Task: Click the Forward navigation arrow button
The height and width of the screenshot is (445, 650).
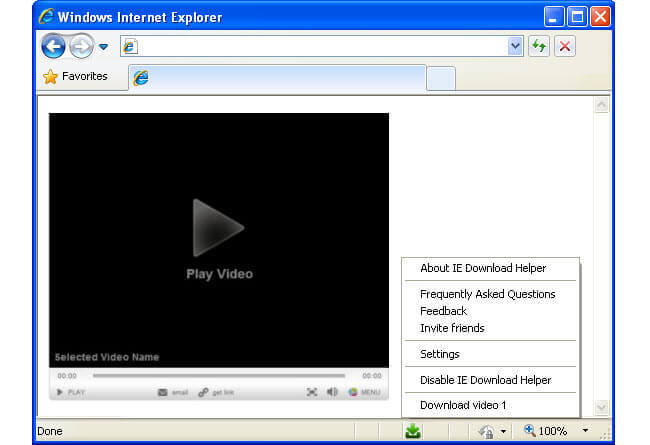Action: (80, 46)
